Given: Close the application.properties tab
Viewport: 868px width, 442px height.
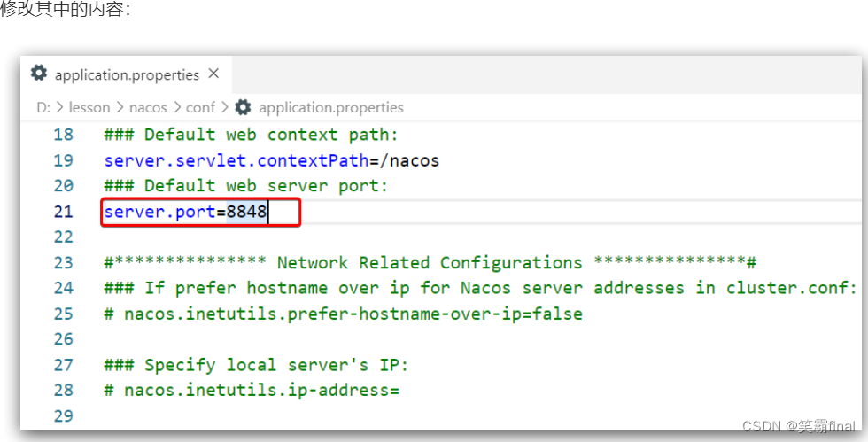Looking at the screenshot, I should tap(213, 74).
